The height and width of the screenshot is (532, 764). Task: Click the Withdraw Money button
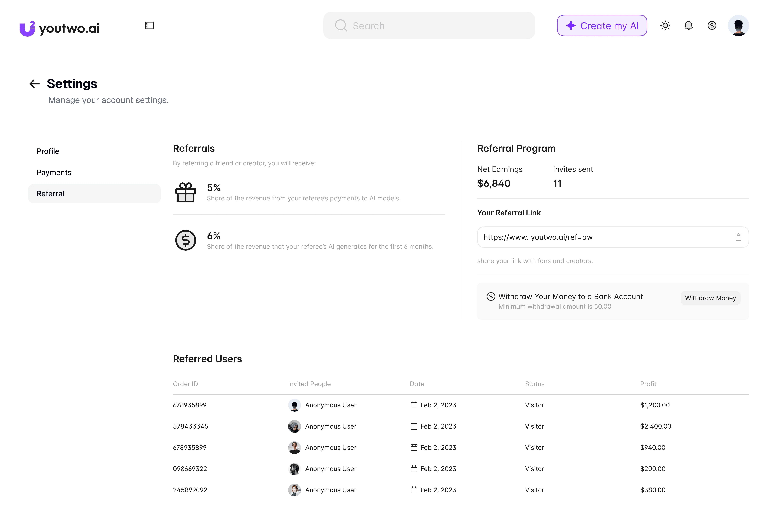(x=710, y=298)
